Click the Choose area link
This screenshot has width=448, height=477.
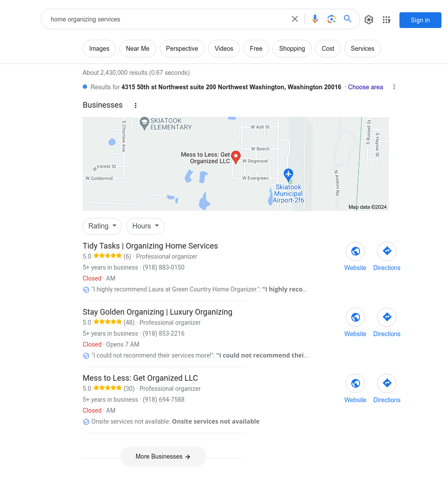pyautogui.click(x=365, y=87)
